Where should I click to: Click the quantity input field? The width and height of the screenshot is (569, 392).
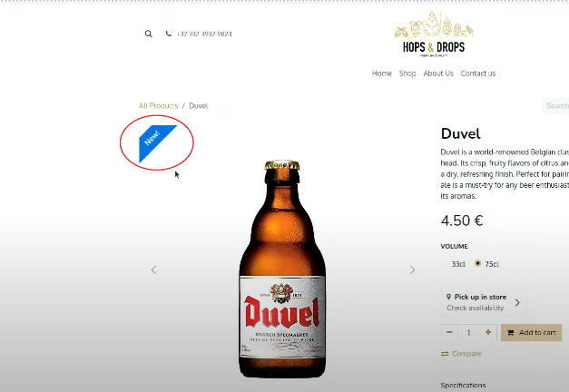point(469,332)
